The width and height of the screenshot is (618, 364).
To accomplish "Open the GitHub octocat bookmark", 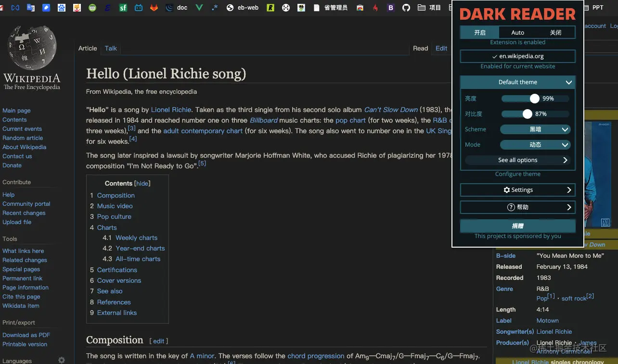I will click(406, 8).
